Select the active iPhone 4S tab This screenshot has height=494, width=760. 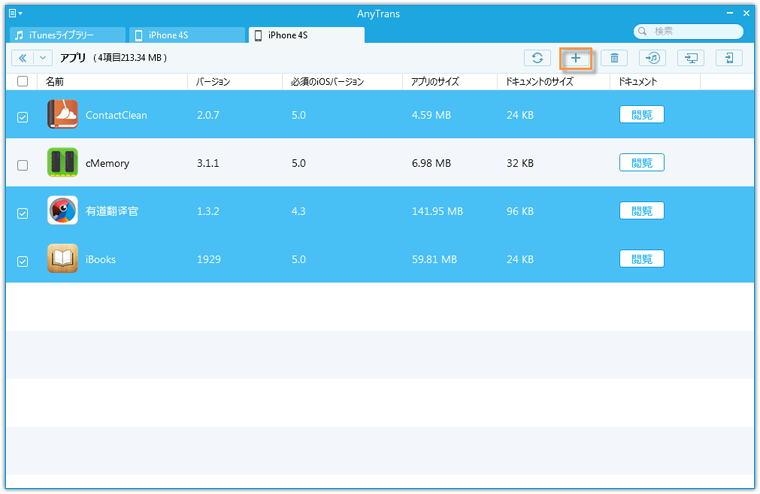tap(306, 35)
